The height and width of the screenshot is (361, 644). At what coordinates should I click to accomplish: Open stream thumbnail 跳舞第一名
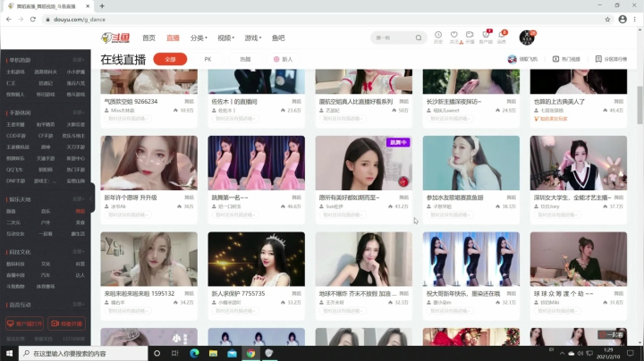pyautogui.click(x=257, y=163)
